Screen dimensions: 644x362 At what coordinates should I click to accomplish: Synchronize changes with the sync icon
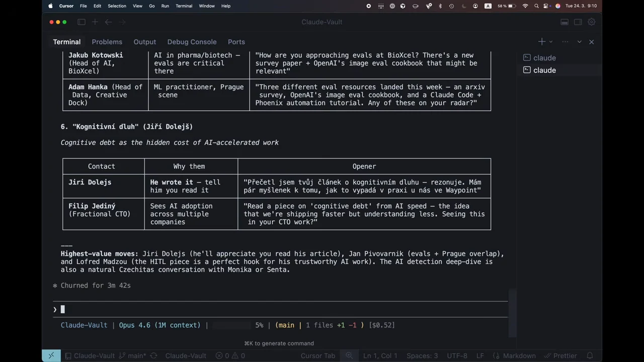(154, 355)
